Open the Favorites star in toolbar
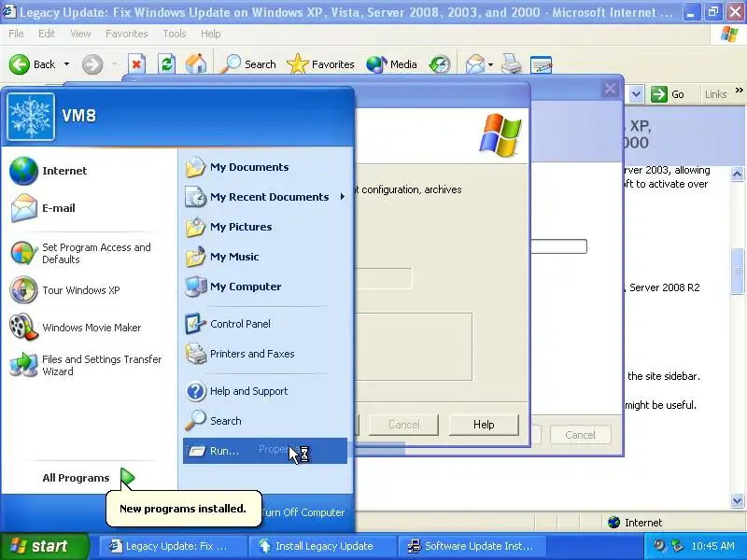This screenshot has width=747, height=560. (320, 64)
